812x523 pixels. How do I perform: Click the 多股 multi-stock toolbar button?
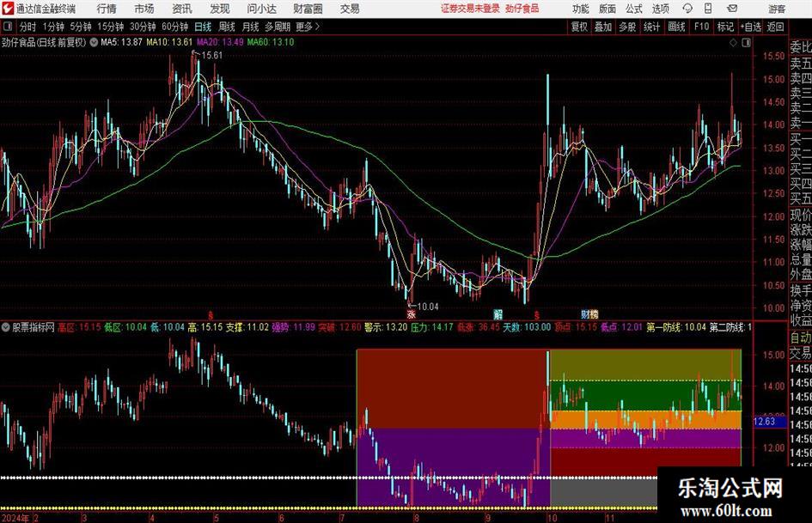click(627, 27)
